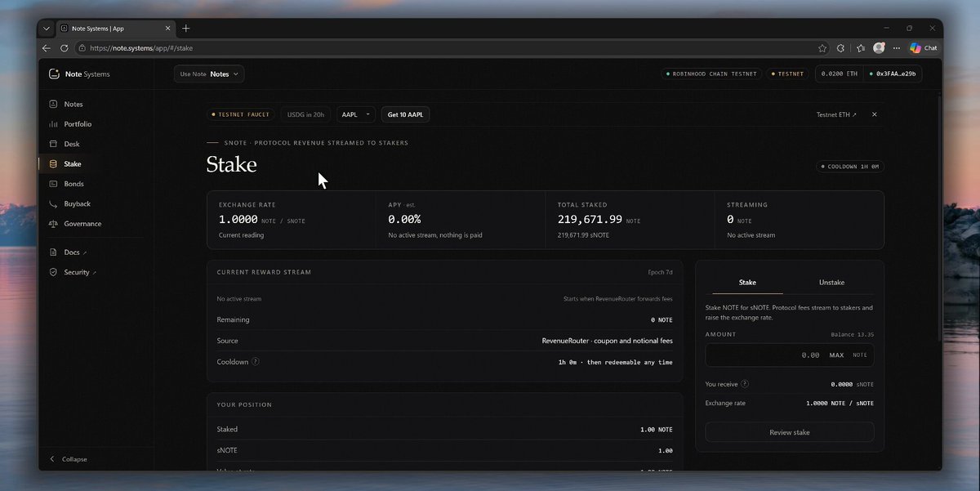
Task: Click MAX in the amount field
Action: tap(836, 355)
